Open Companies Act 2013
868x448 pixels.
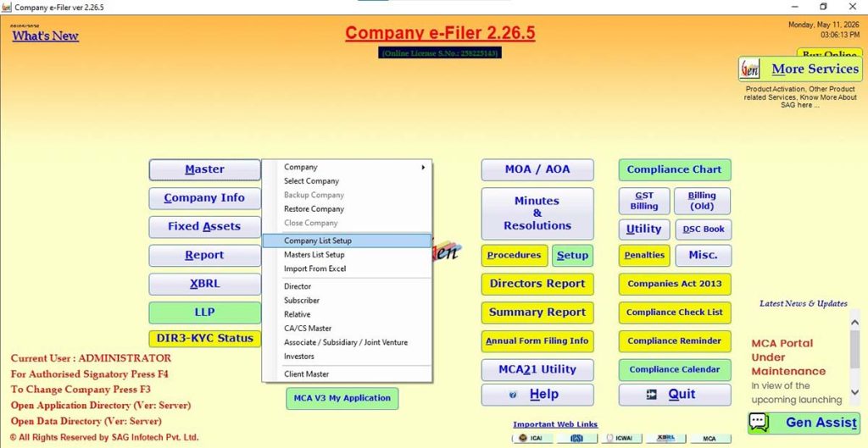(x=675, y=284)
